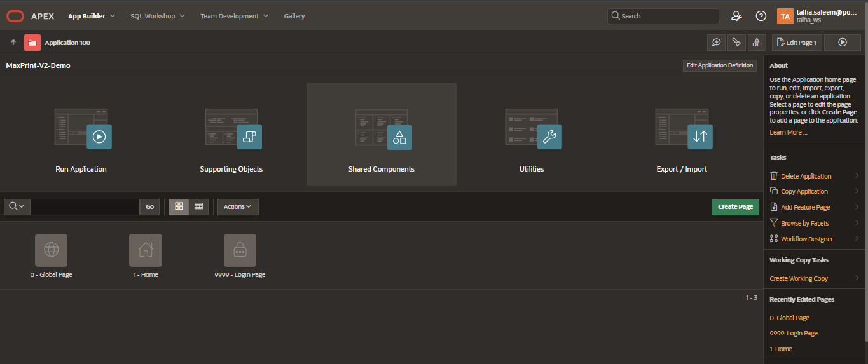868x364 pixels.
Task: Open the Export / Import tile icon
Action: [x=684, y=128]
